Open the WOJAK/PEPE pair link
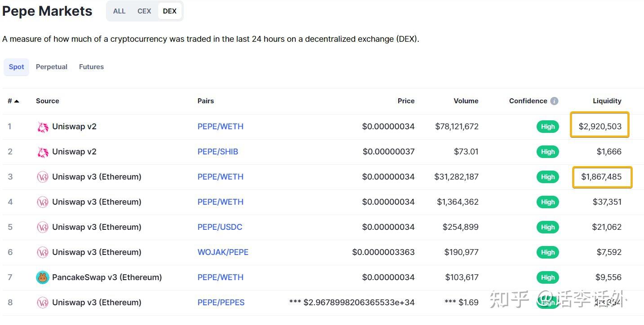 point(223,252)
